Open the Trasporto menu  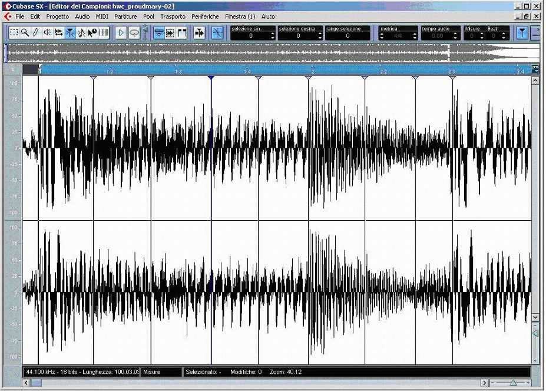(173, 16)
